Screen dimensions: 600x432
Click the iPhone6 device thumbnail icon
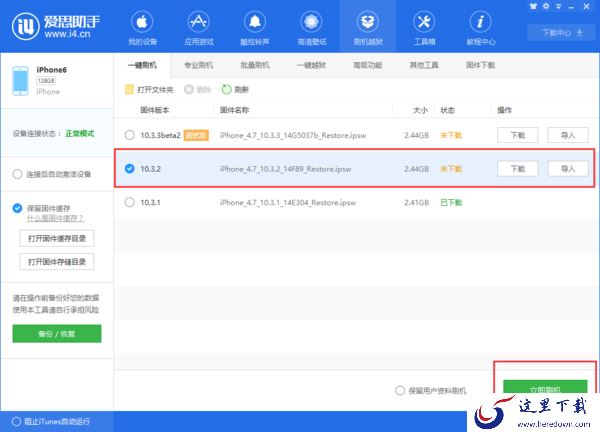[20, 81]
